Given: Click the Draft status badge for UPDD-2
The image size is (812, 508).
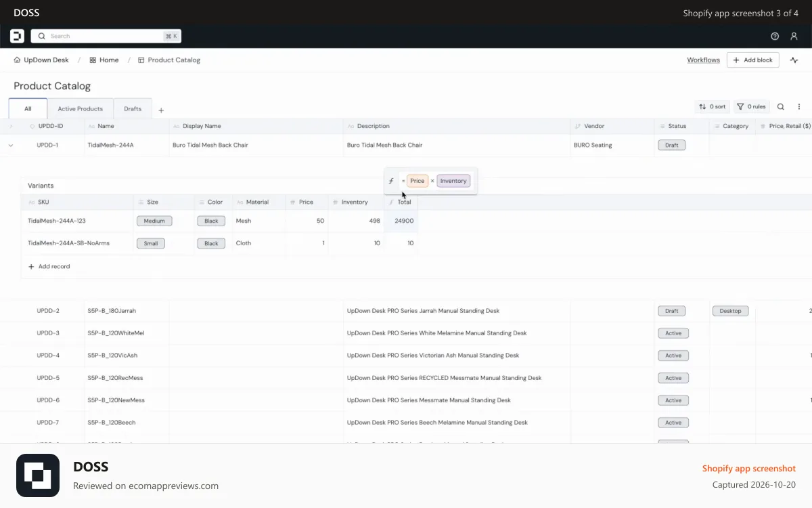Looking at the screenshot, I should point(671,311).
